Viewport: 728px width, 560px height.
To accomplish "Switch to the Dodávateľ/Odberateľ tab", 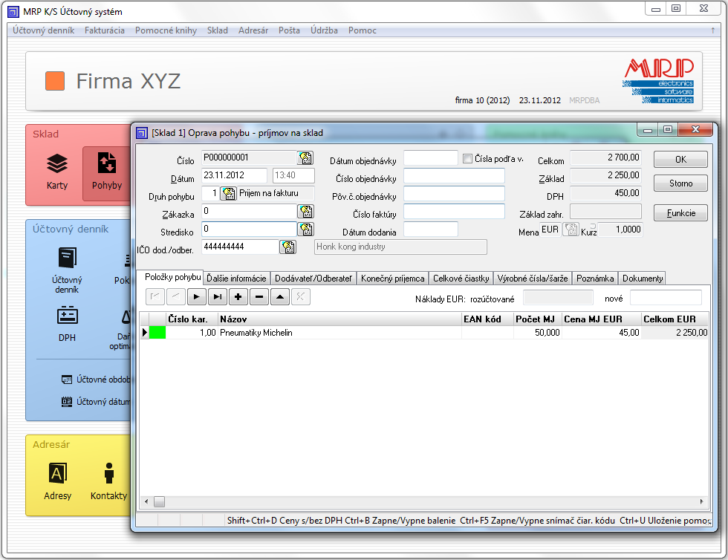I will (x=313, y=278).
